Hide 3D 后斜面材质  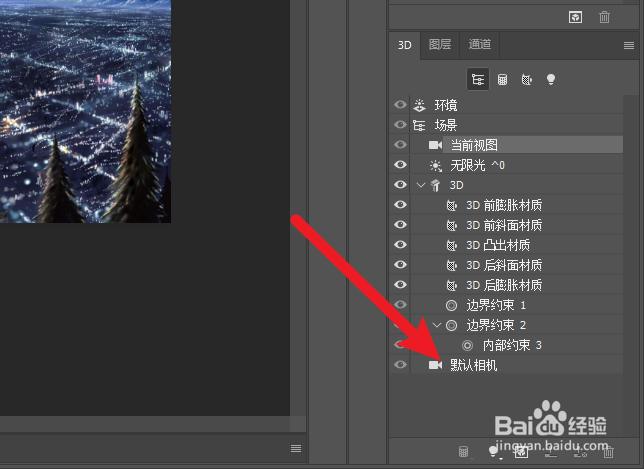pos(400,264)
